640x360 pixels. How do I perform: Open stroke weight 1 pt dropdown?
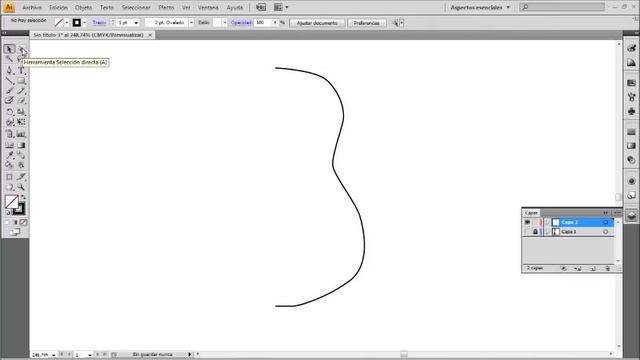[x=136, y=23]
